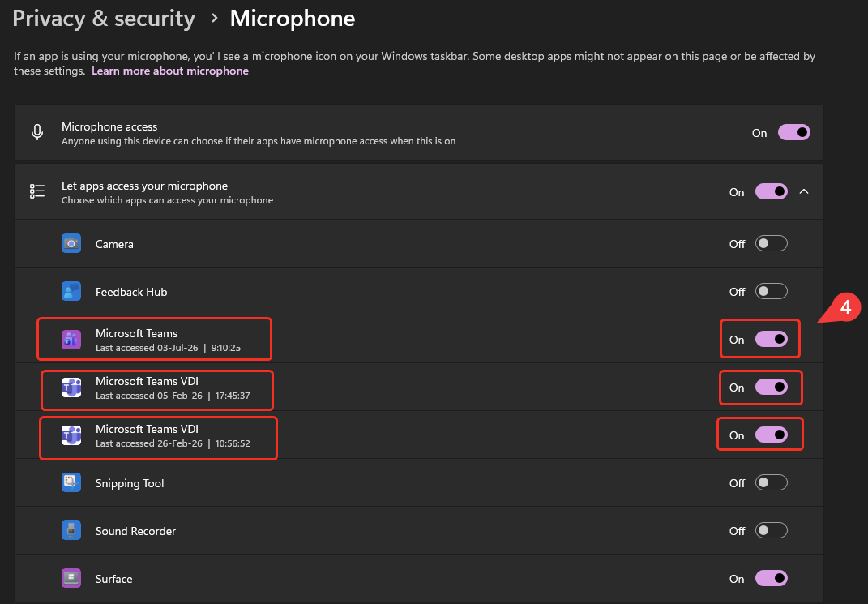The width and height of the screenshot is (868, 604).
Task: Enable microphone for Snipping Tool
Action: 771,482
